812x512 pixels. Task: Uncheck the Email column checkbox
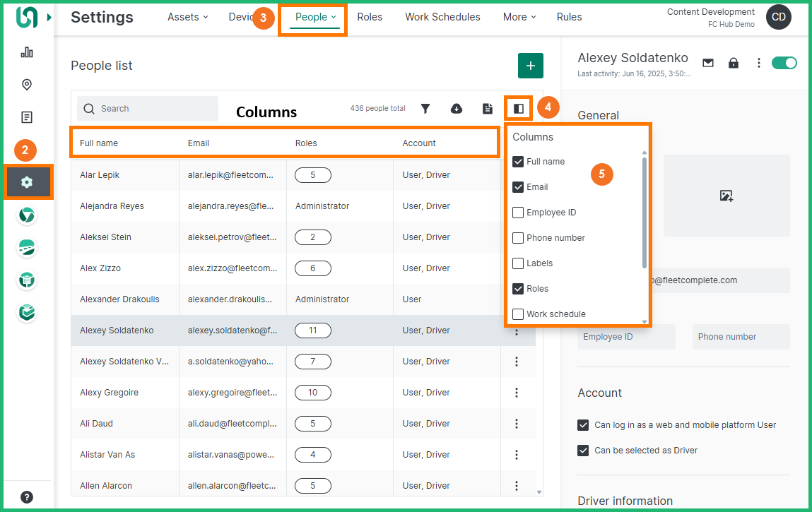[x=518, y=187]
